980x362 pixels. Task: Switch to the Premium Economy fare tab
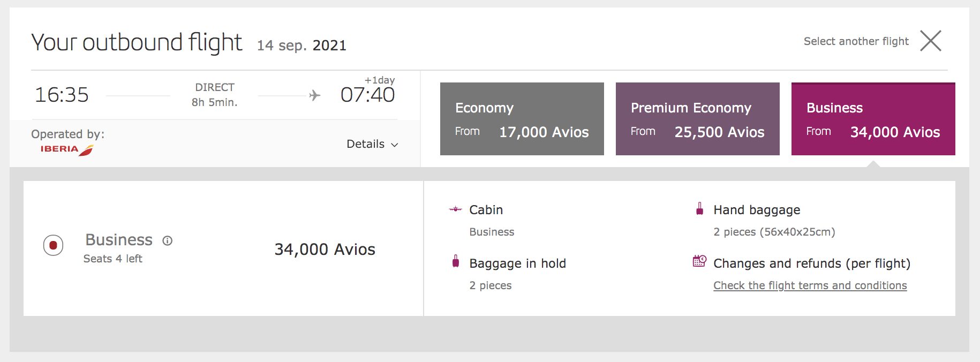click(698, 119)
